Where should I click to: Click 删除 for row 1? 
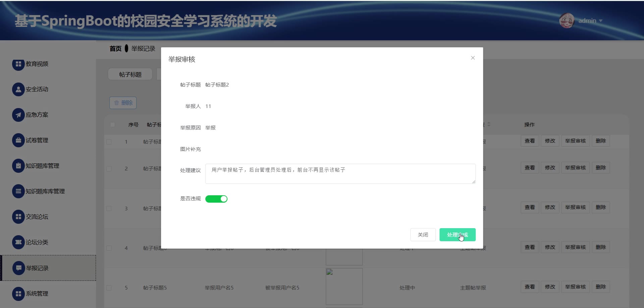click(x=601, y=141)
